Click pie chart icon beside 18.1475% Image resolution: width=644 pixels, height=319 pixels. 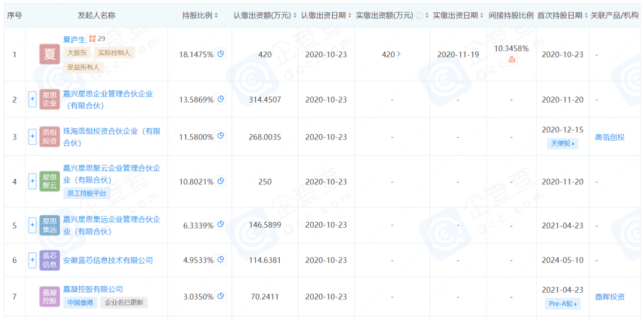pos(221,54)
